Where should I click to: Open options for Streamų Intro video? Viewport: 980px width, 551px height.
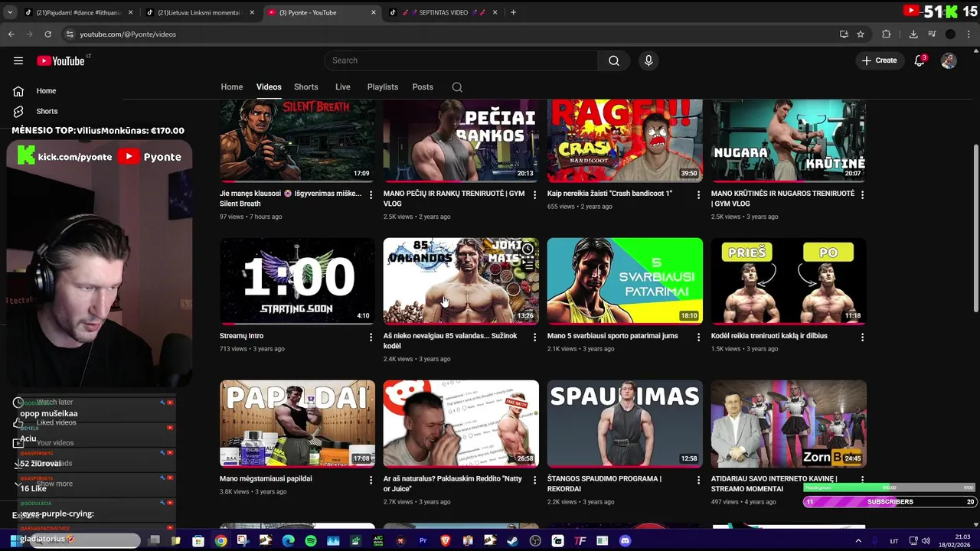(x=371, y=337)
